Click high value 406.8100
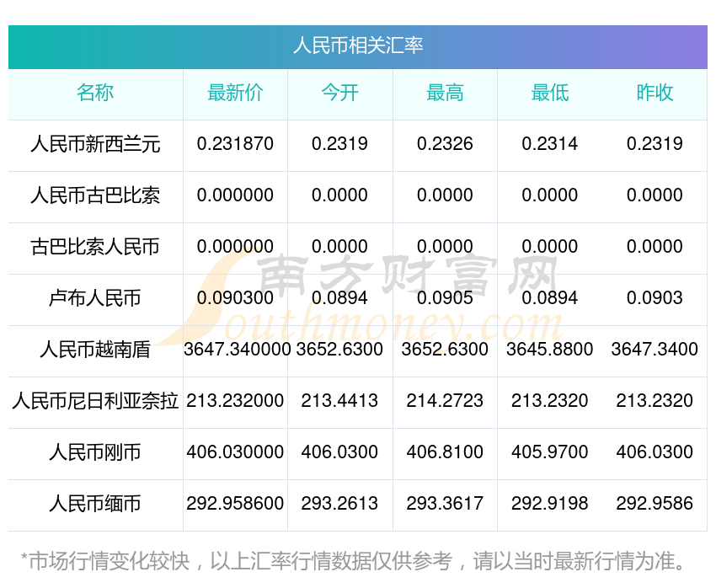 445,452
